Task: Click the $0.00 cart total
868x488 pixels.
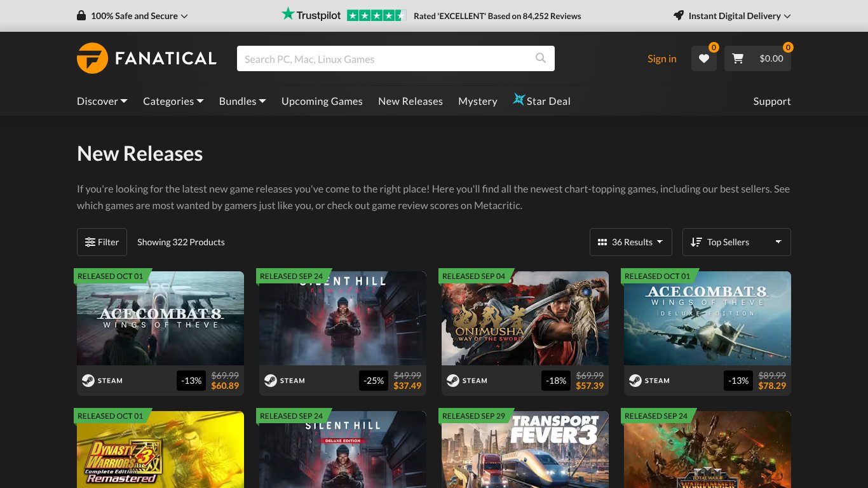Action: 771,58
